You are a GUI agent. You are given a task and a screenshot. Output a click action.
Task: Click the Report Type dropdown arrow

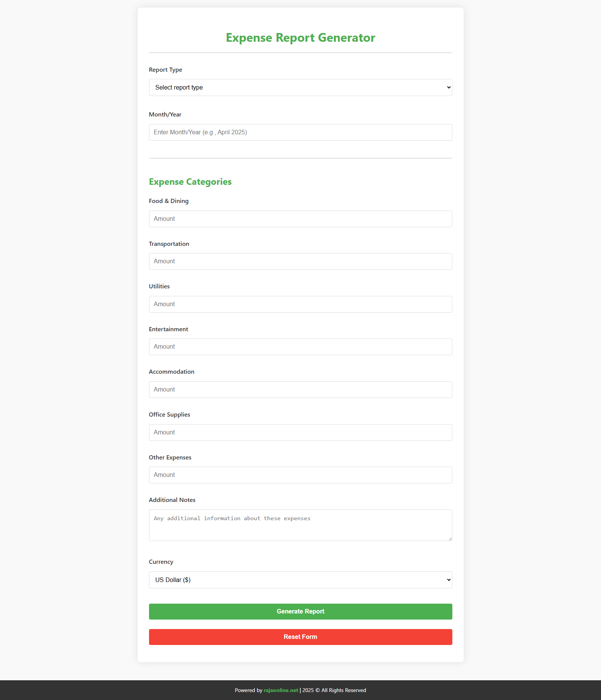(449, 88)
